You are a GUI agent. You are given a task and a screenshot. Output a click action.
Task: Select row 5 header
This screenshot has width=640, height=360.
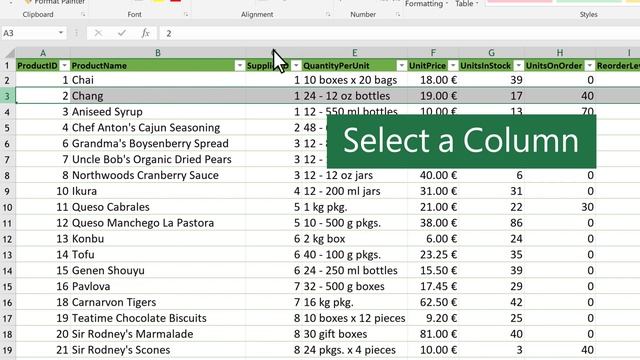[x=7, y=128]
